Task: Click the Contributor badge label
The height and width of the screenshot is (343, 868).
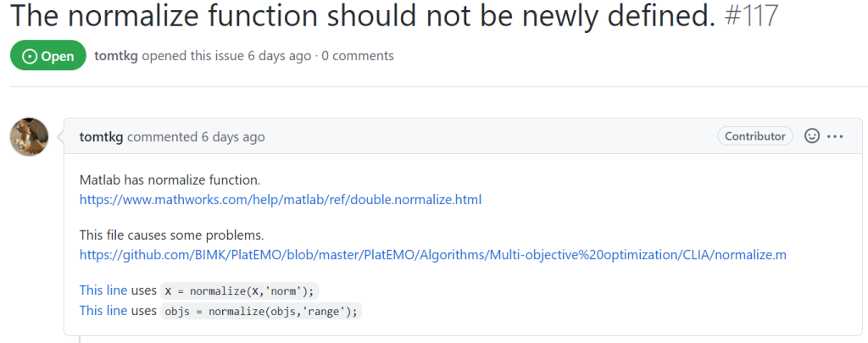Action: (755, 136)
